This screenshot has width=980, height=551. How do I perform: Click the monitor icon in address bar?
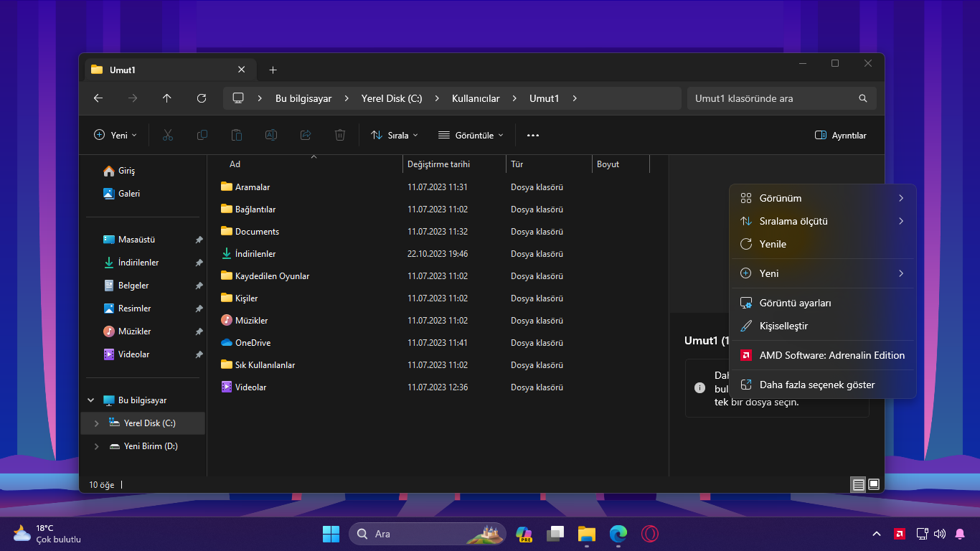239,98
